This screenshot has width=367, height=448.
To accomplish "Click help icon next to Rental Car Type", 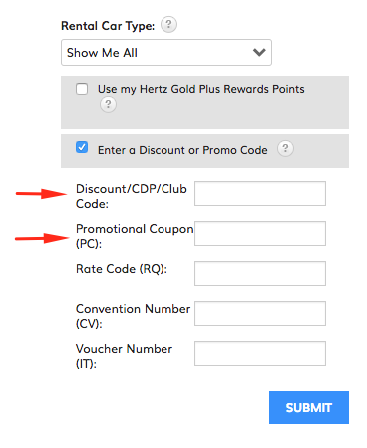I will pos(169,25).
